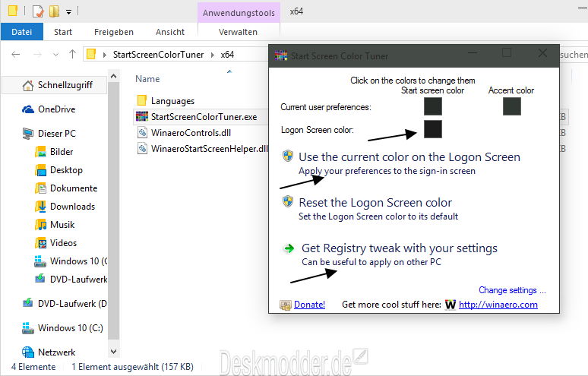Open the recent locations dropdown arrow
This screenshot has width=588, height=376.
[56, 55]
